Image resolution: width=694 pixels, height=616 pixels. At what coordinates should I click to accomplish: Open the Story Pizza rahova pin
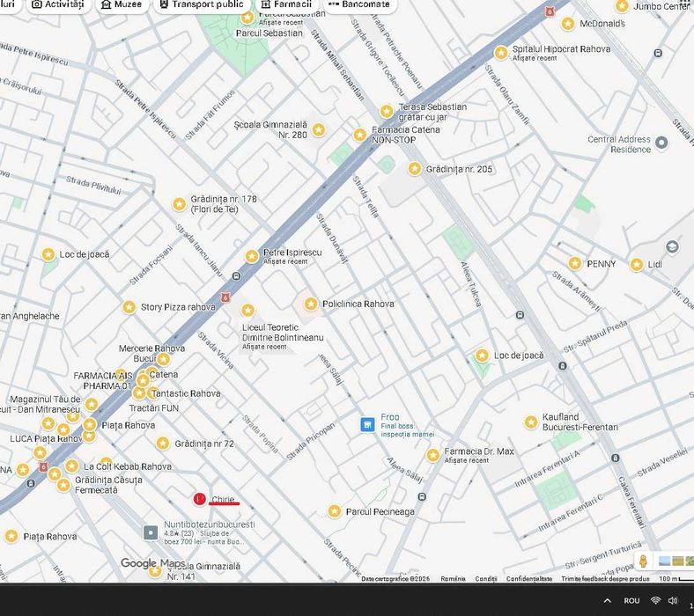[x=129, y=307]
